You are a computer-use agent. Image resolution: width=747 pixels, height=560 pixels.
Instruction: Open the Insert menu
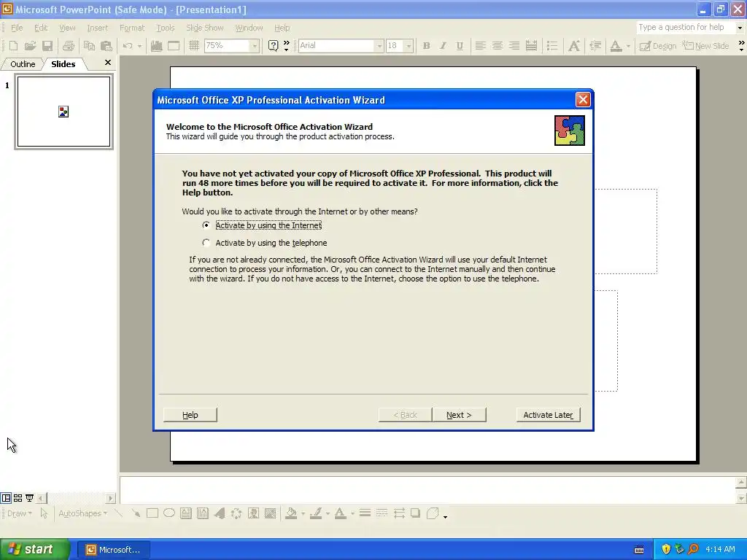tap(97, 28)
